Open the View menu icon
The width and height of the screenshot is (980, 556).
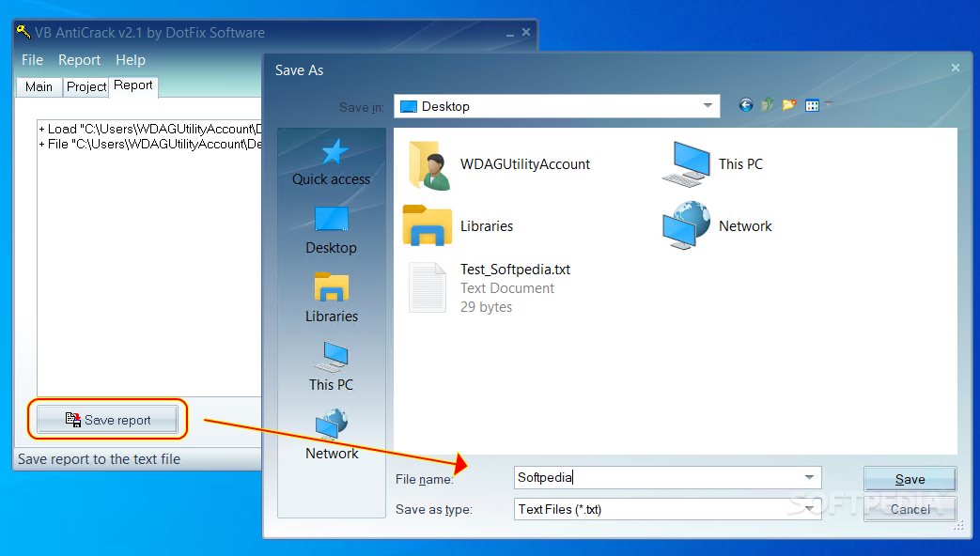[813, 105]
